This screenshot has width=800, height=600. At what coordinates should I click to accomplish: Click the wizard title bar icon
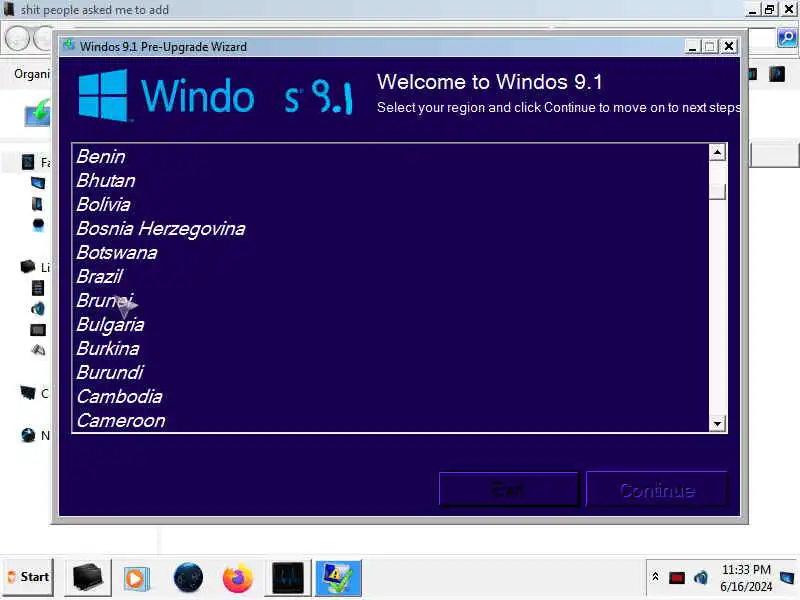[69, 46]
